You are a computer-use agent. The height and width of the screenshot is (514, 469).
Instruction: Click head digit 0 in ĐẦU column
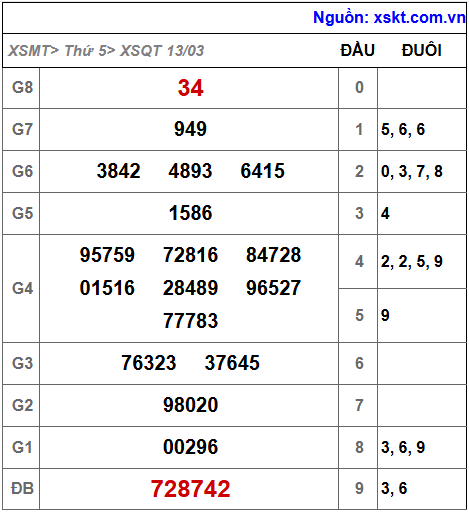[359, 87]
